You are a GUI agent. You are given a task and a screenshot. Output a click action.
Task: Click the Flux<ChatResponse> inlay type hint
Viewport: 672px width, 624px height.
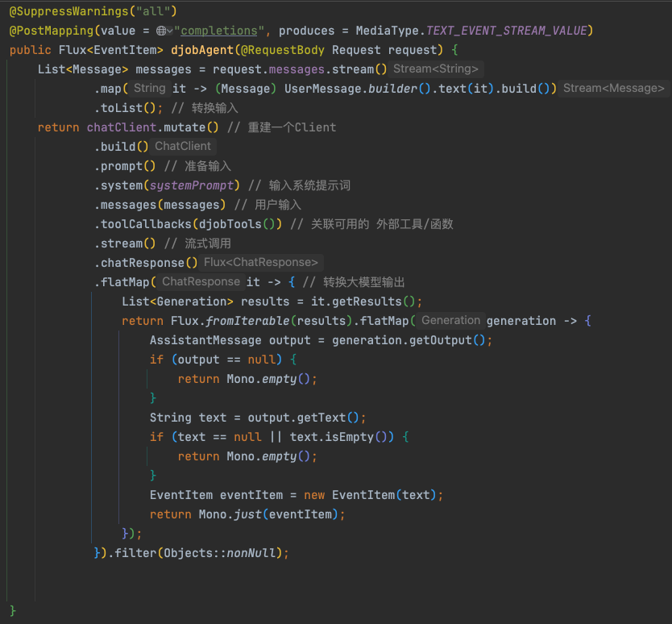(260, 263)
